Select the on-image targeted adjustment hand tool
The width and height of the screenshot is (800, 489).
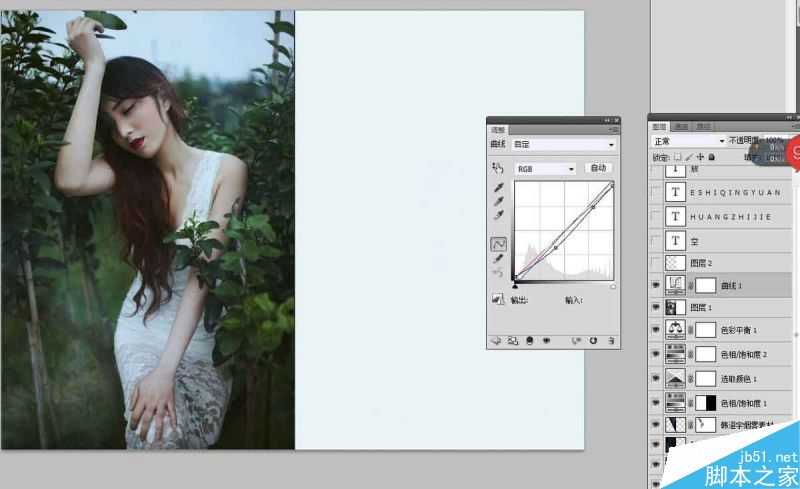coord(497,169)
